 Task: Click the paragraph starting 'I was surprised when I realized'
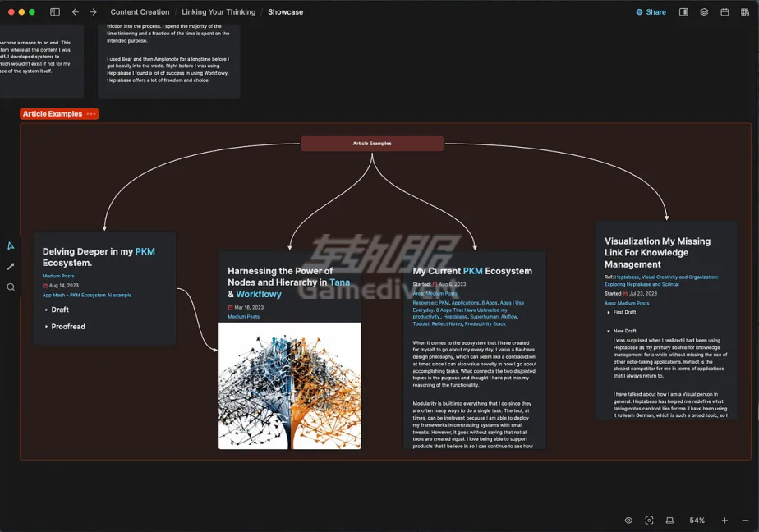click(670, 358)
